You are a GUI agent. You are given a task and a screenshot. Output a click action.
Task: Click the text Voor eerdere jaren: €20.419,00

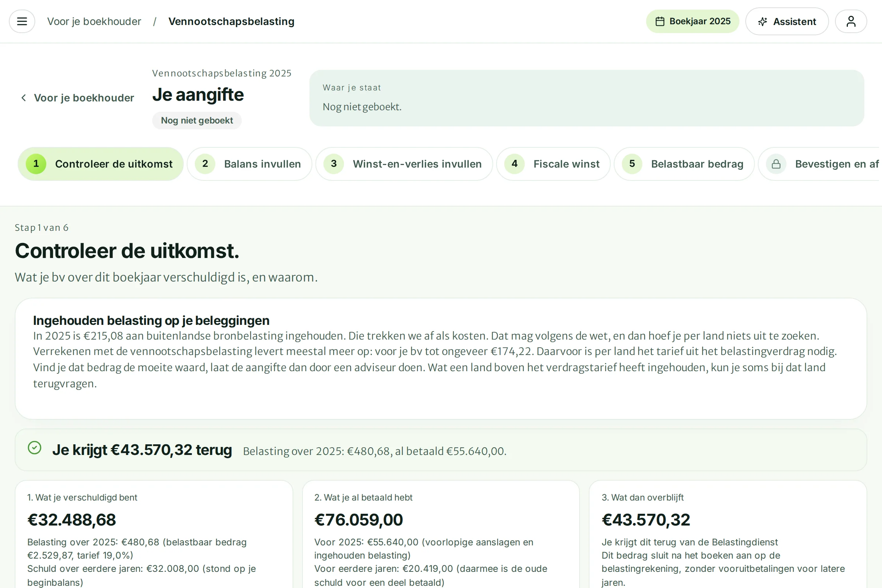point(384,569)
